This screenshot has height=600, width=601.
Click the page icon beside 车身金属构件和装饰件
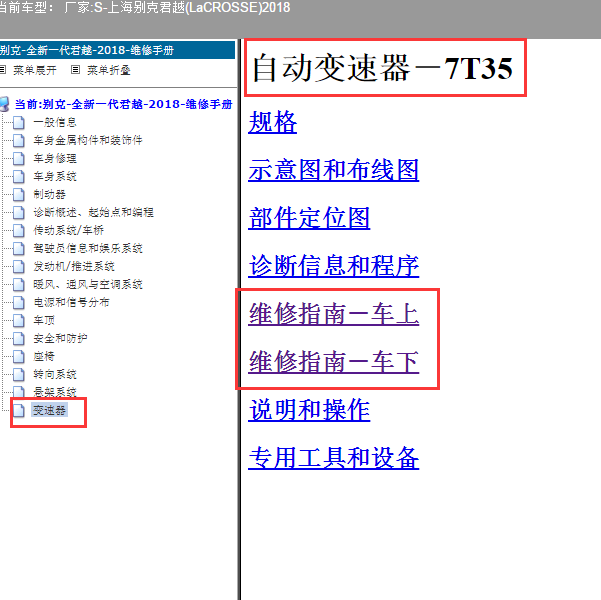pos(18,141)
